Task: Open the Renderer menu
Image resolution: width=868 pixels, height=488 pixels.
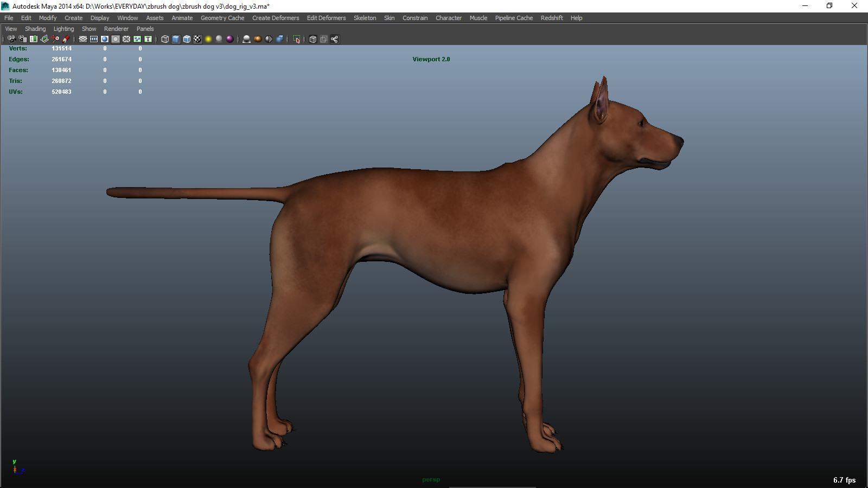Action: click(116, 28)
